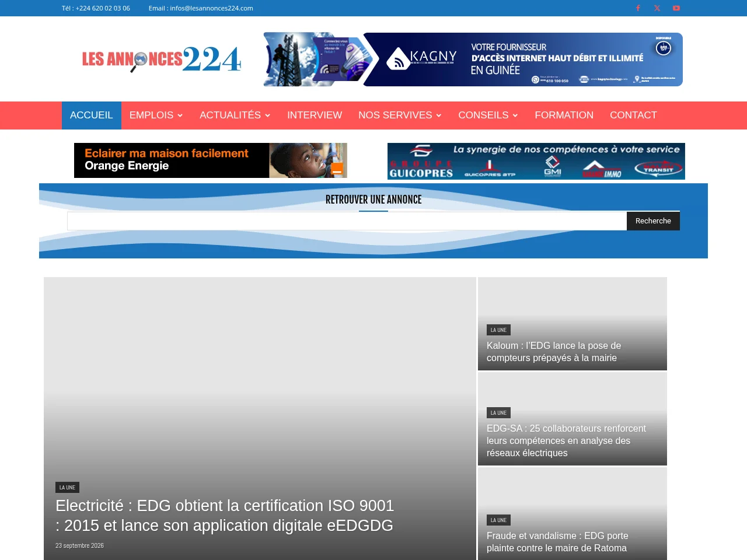
Task: Open the CONTACT menu item
Action: coord(633,116)
